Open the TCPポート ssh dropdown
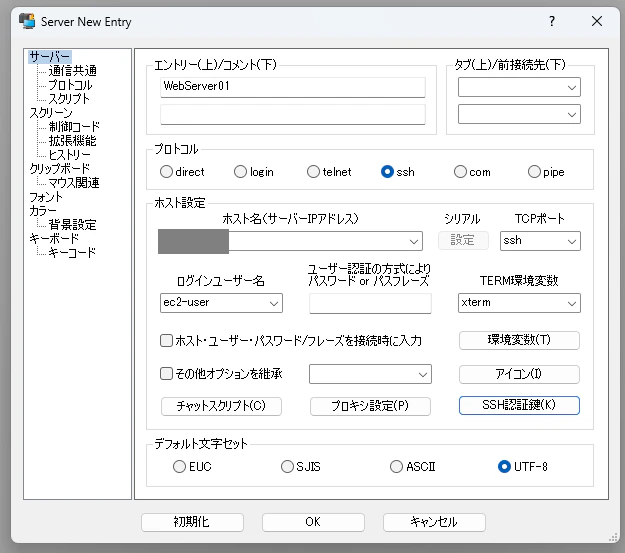This screenshot has height=553, width=625. (540, 241)
